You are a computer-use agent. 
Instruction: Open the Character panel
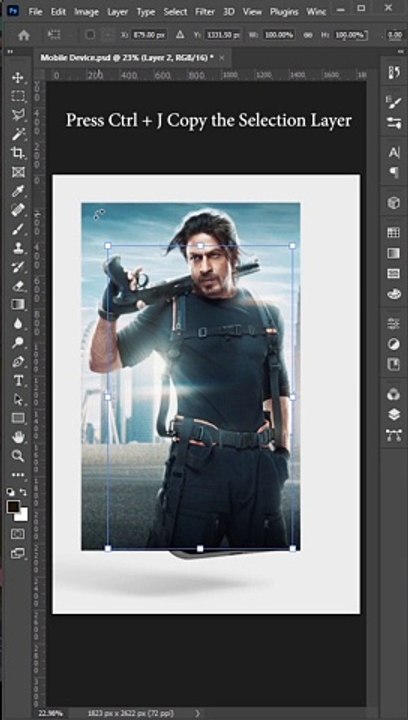tap(393, 153)
